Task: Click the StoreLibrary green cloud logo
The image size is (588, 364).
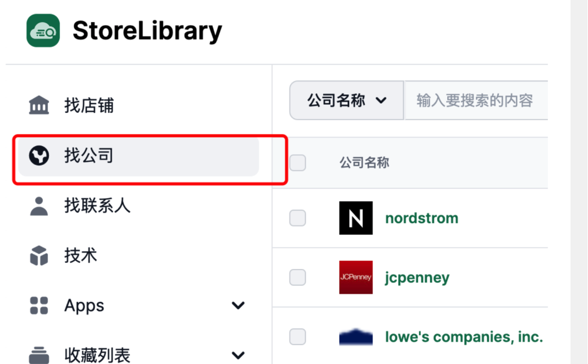Action: click(x=43, y=31)
